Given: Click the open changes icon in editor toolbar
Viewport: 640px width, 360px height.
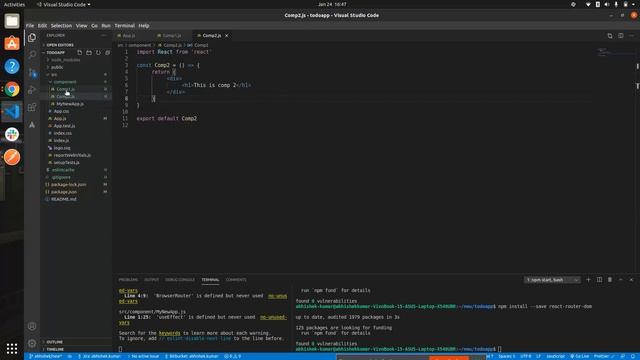Looking at the screenshot, I should pyautogui.click(x=610, y=36).
